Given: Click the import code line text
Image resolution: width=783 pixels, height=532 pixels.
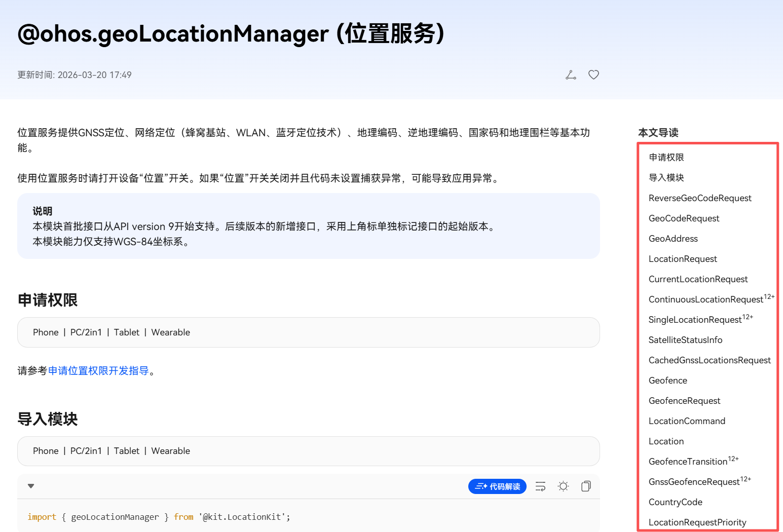Looking at the screenshot, I should click(159, 517).
